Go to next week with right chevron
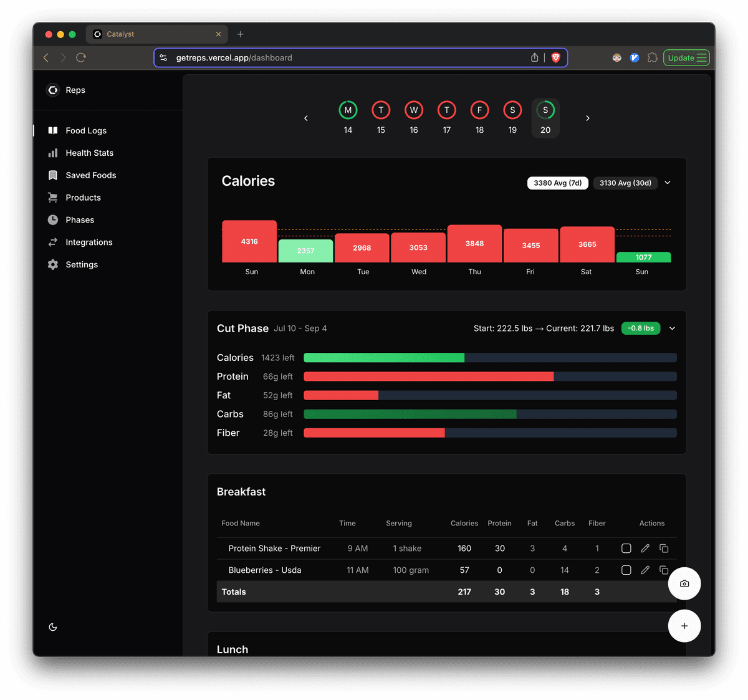The height and width of the screenshot is (700, 748). pyautogui.click(x=587, y=118)
